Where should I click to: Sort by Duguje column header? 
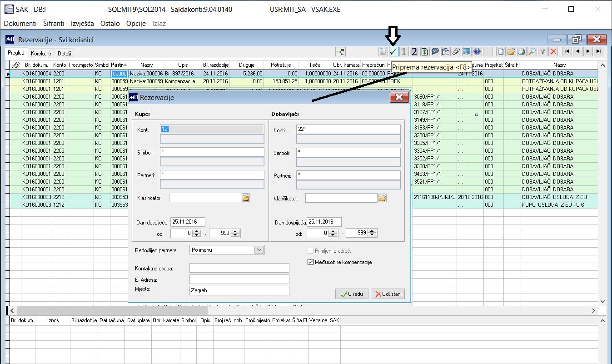point(247,65)
